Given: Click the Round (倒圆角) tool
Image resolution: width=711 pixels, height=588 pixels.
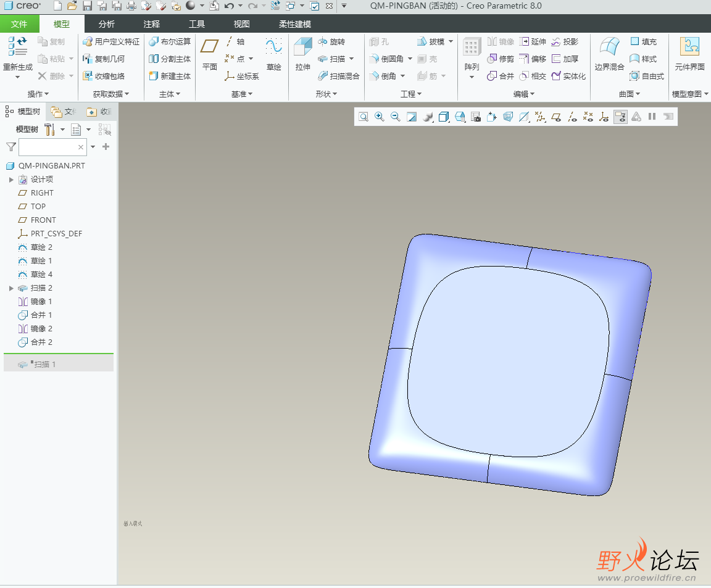Looking at the screenshot, I should tap(386, 59).
